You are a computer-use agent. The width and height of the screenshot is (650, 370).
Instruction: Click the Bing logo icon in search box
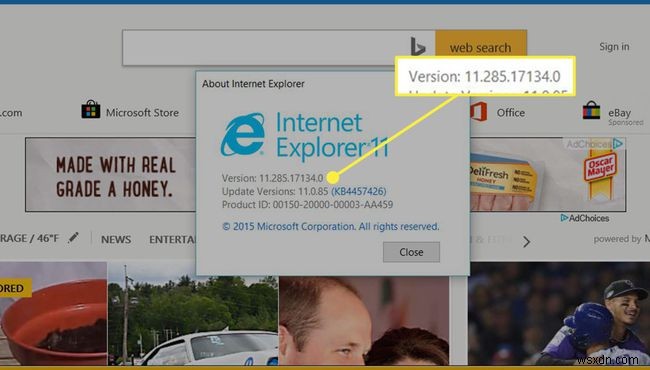click(417, 46)
